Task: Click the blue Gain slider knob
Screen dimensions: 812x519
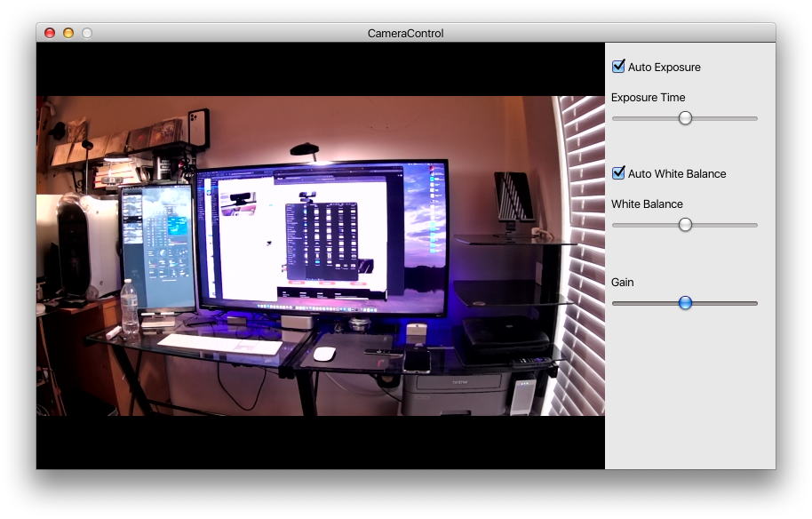Action: [x=685, y=303]
